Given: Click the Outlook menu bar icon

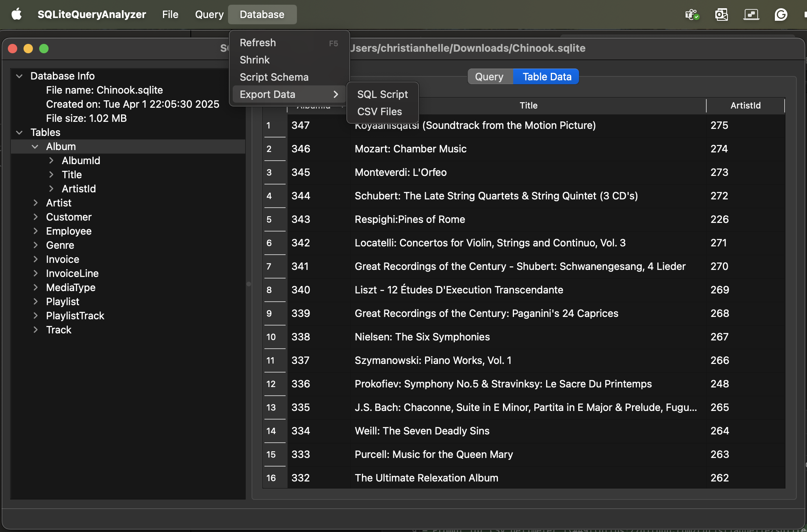Looking at the screenshot, I should [721, 14].
